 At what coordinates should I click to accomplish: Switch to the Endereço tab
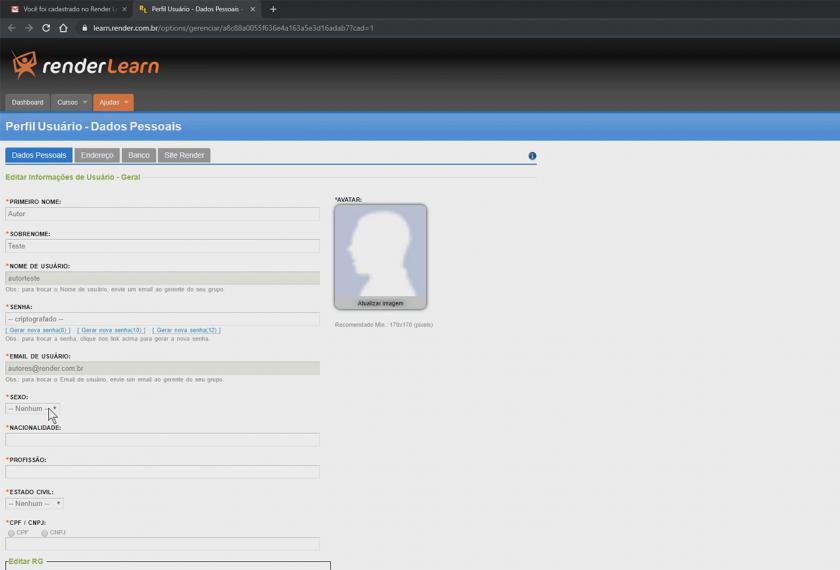point(97,156)
